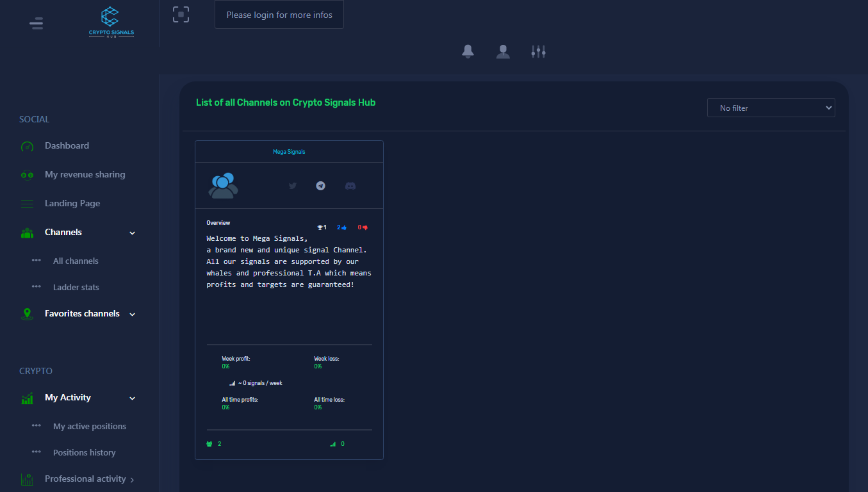
Task: Open the user profile icon
Action: tap(503, 51)
